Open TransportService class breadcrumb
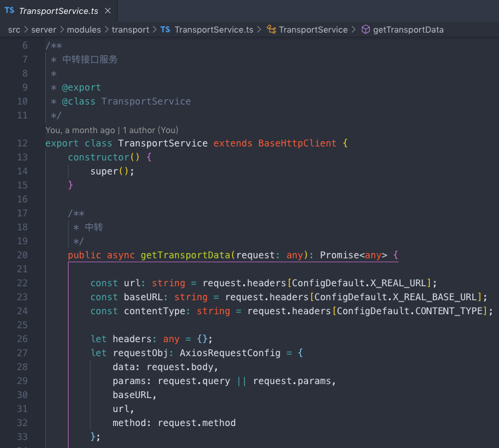 [x=313, y=29]
